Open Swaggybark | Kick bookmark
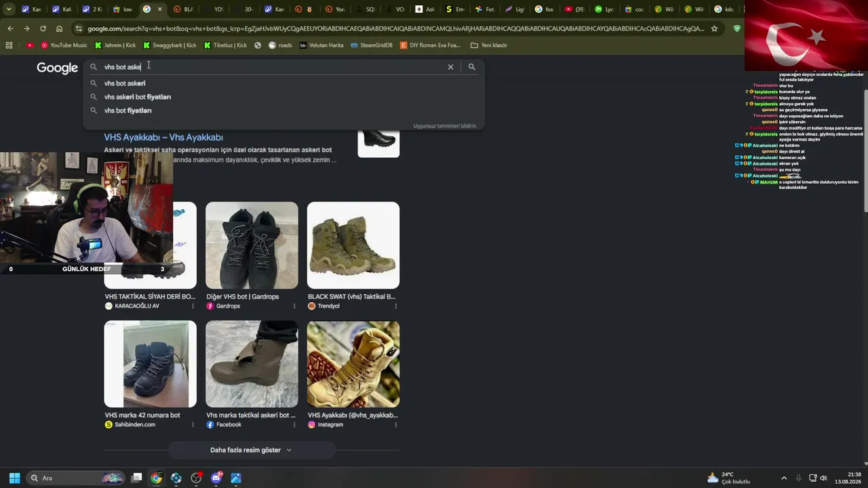Image resolution: width=868 pixels, height=488 pixels. click(170, 45)
